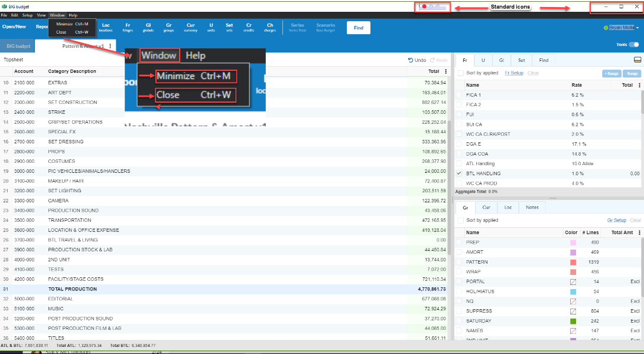The height and width of the screenshot is (354, 644).
Task: Check the DGA E fringe checkbox
Action: pos(459,144)
